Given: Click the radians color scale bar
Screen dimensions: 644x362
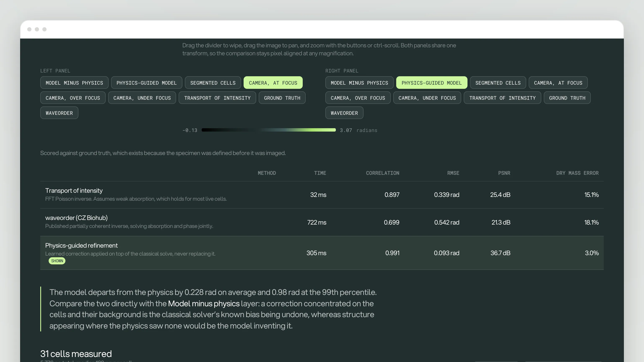Looking at the screenshot, I should [x=269, y=130].
